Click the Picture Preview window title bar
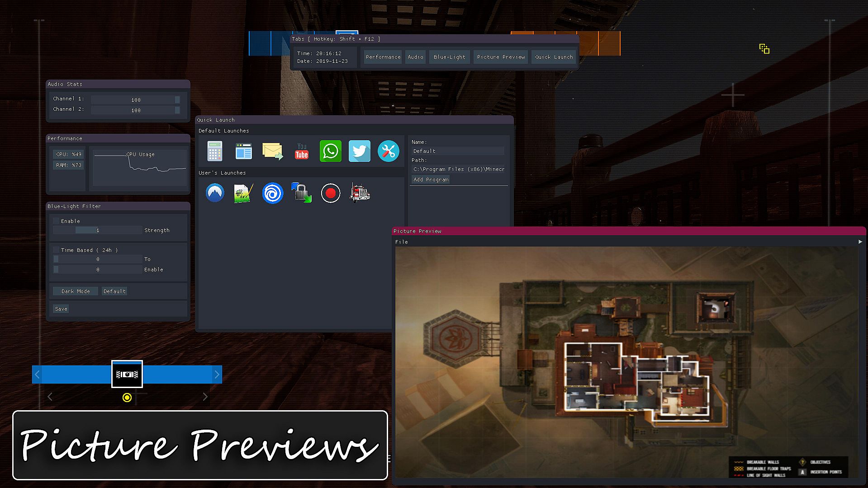This screenshot has height=488, width=868. [629, 231]
